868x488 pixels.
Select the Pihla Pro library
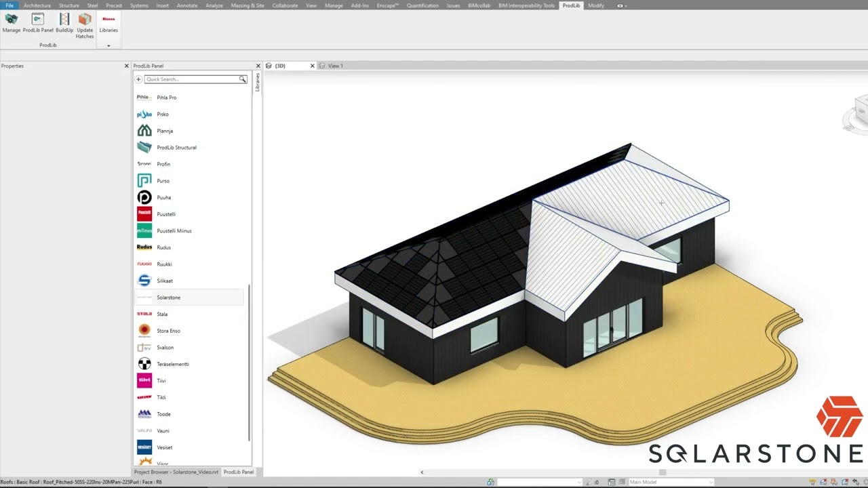[x=189, y=98]
